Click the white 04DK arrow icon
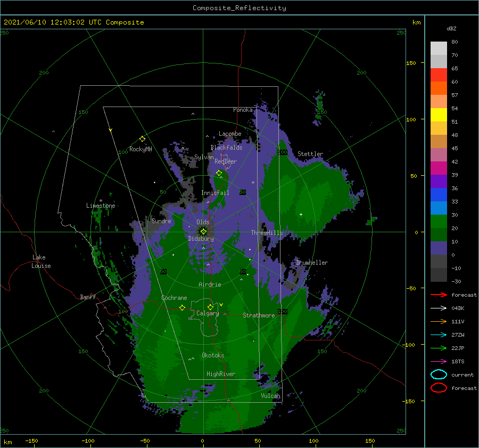 click(439, 308)
